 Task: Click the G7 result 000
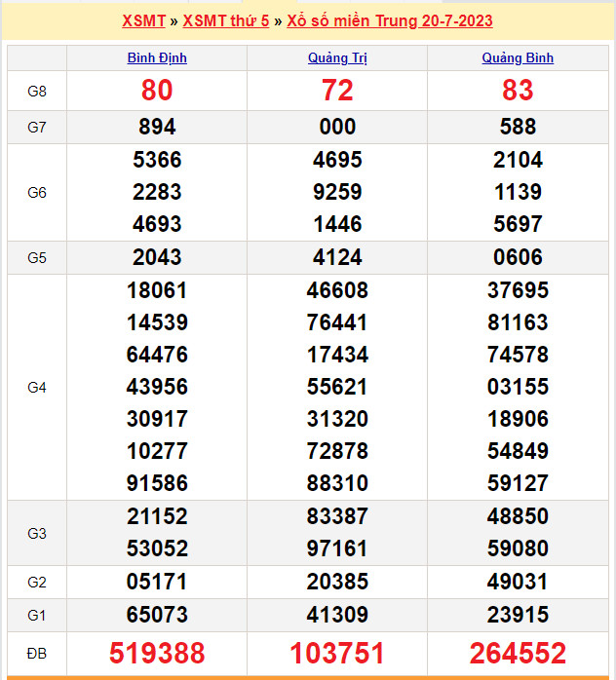[x=337, y=127]
